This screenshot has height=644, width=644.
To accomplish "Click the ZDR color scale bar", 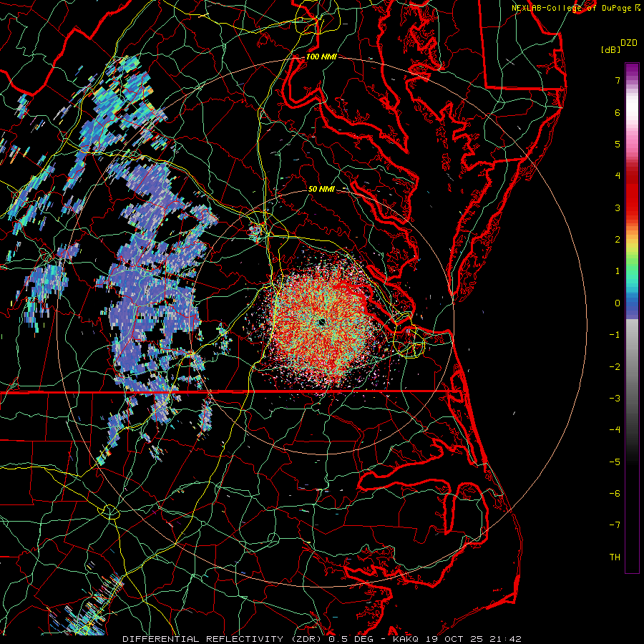I will (632, 318).
